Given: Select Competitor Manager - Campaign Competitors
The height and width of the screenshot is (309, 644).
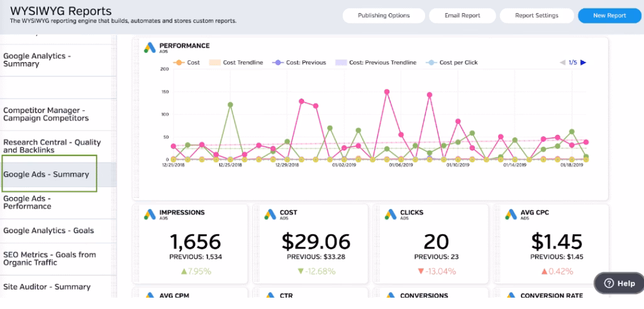Looking at the screenshot, I should pyautogui.click(x=45, y=114).
